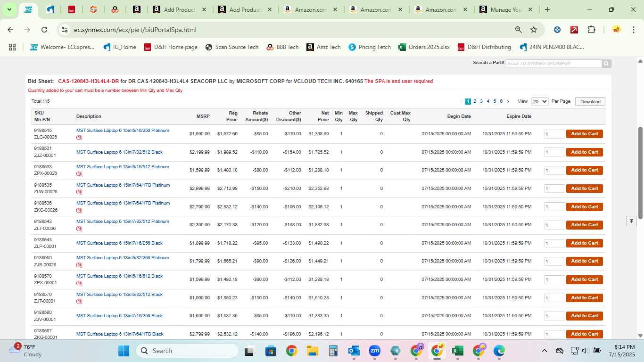This screenshot has height=362, width=644.
Task: Go back using the browser back arrow
Action: 10,30
